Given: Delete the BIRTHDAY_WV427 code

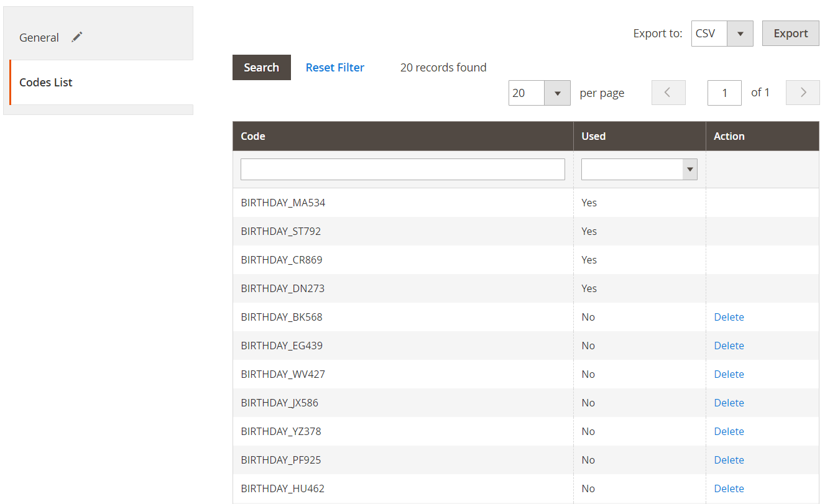Looking at the screenshot, I should click(x=729, y=374).
